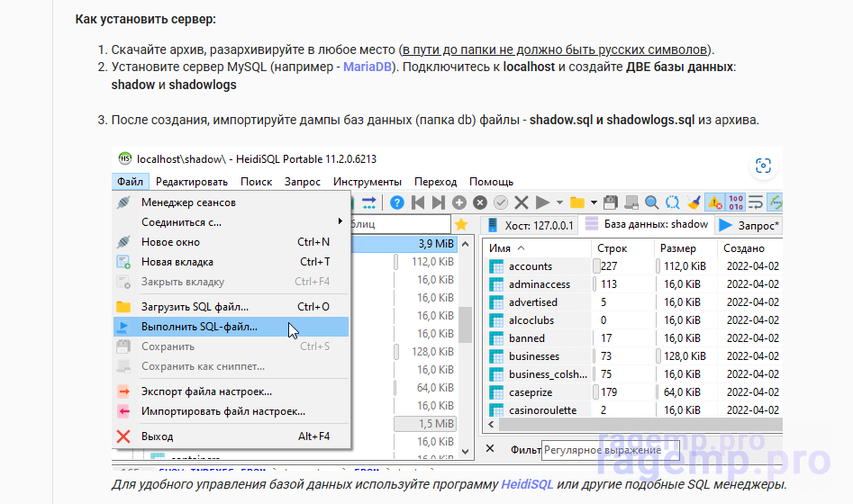
Task: Run query with the grey play icon
Action: tap(542, 202)
